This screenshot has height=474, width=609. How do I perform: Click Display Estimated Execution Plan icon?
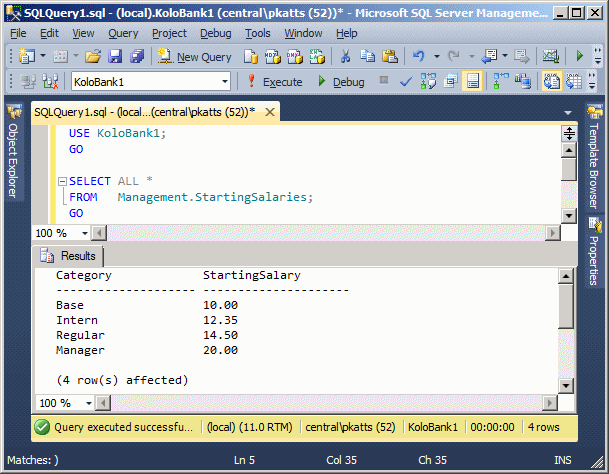tap(428, 82)
